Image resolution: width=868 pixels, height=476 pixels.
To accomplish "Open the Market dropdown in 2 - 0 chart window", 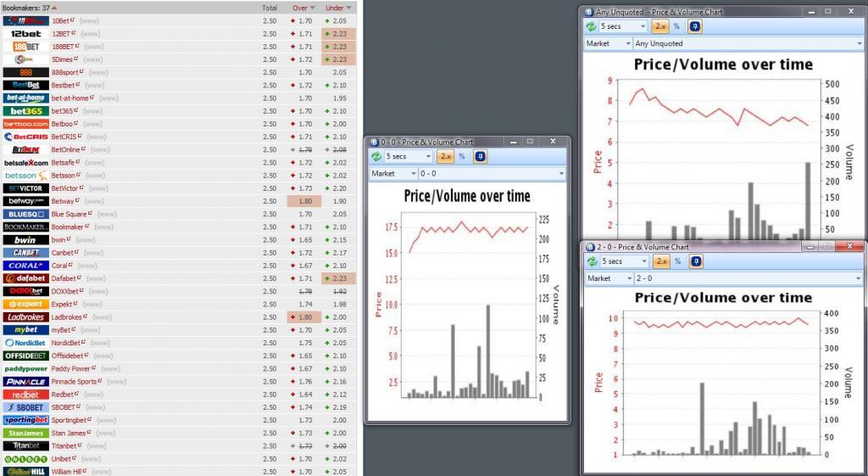I will (609, 278).
